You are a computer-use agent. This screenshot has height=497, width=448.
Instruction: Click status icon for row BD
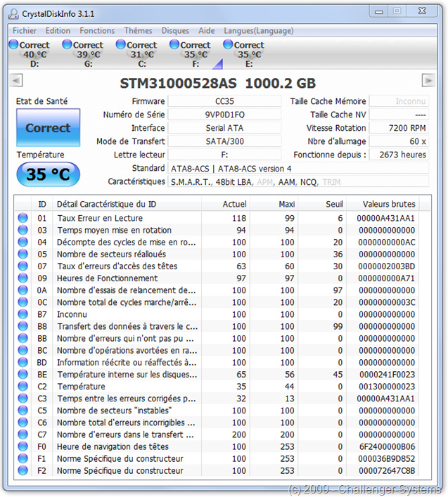(23, 363)
